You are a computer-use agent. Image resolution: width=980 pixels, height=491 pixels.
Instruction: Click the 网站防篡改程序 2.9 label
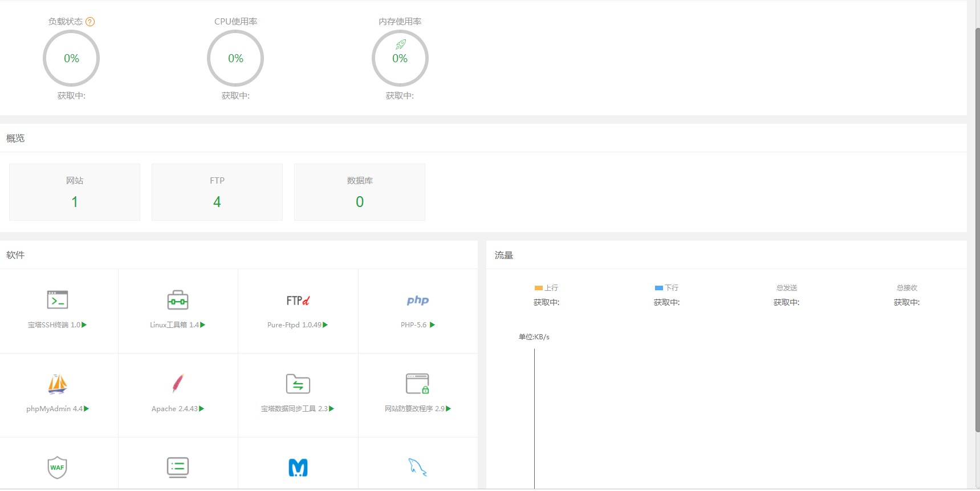pyautogui.click(x=414, y=409)
